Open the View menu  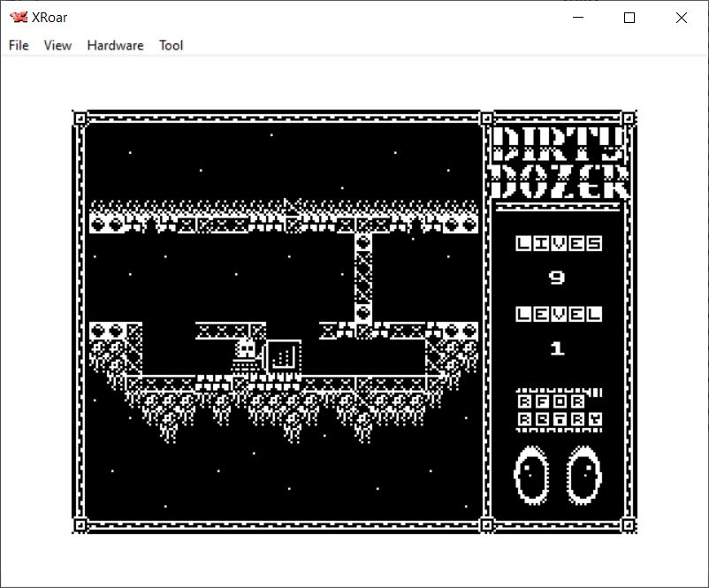(x=57, y=45)
